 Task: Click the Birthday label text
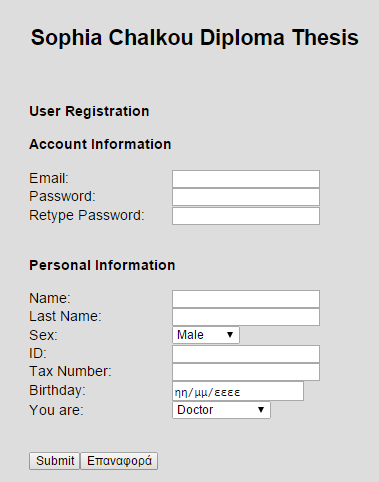57,390
